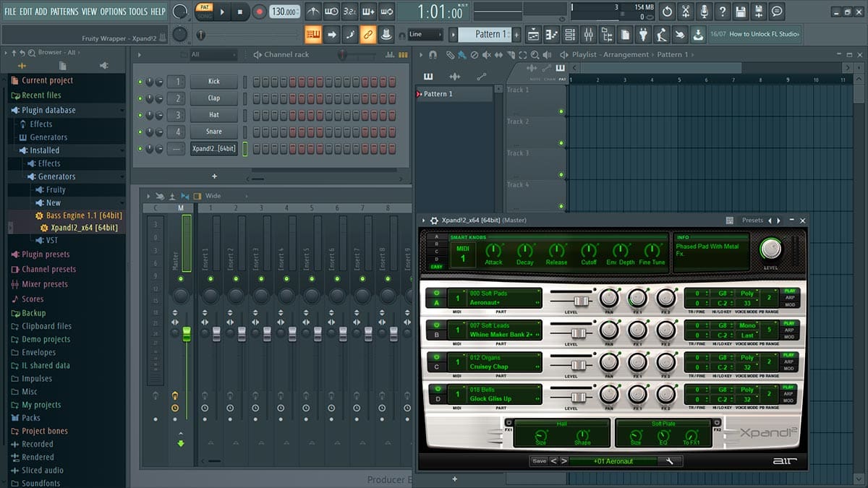868x488 pixels.
Task: Open the All channel filter dropdown
Action: [x=213, y=55]
